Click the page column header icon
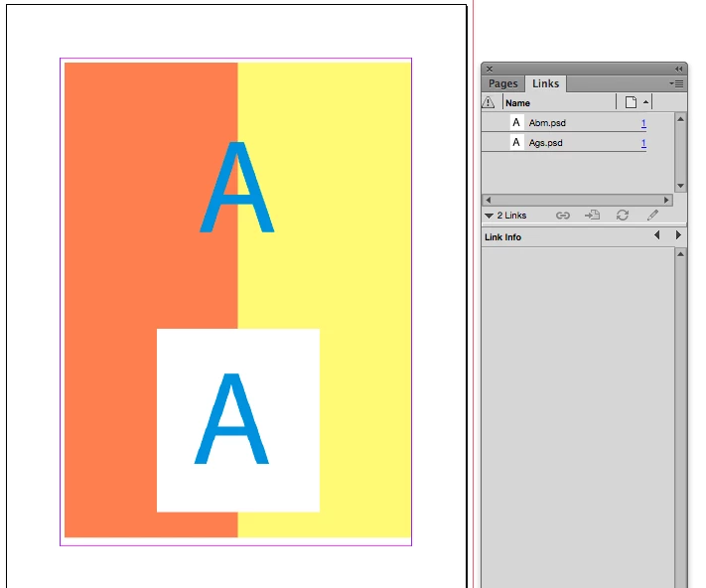Image resolution: width=706 pixels, height=588 pixels. click(x=631, y=102)
